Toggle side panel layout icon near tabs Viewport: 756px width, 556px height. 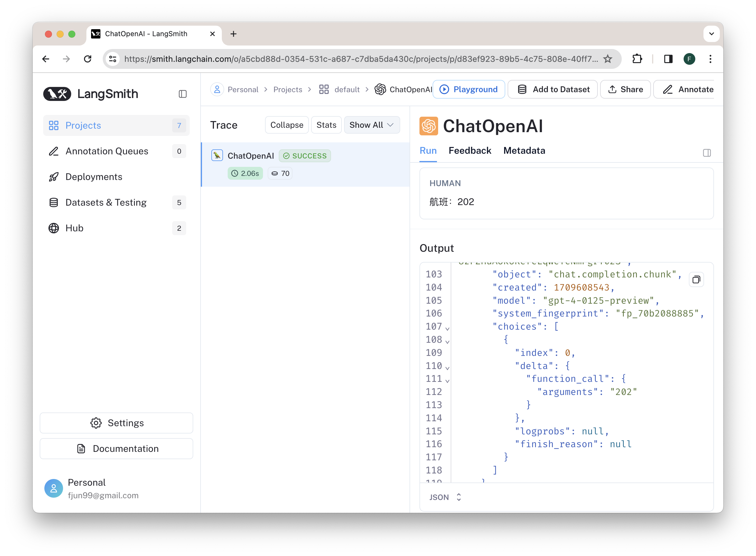coord(706,153)
